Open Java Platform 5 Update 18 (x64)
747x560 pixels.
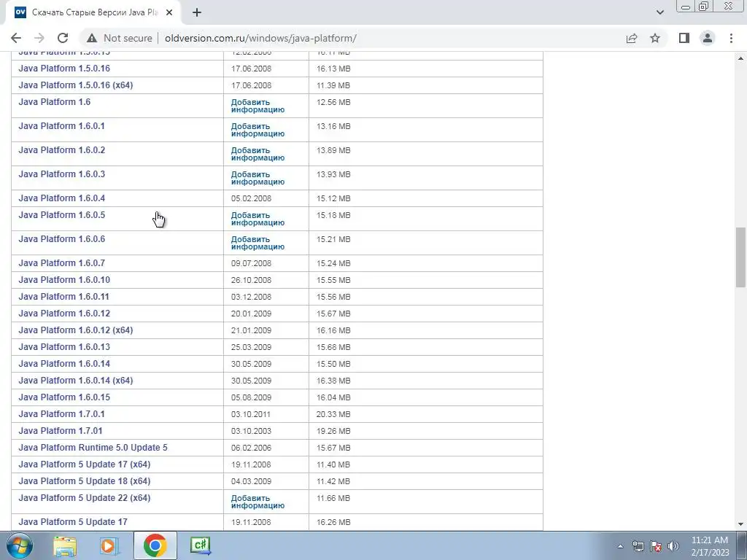[x=85, y=481]
